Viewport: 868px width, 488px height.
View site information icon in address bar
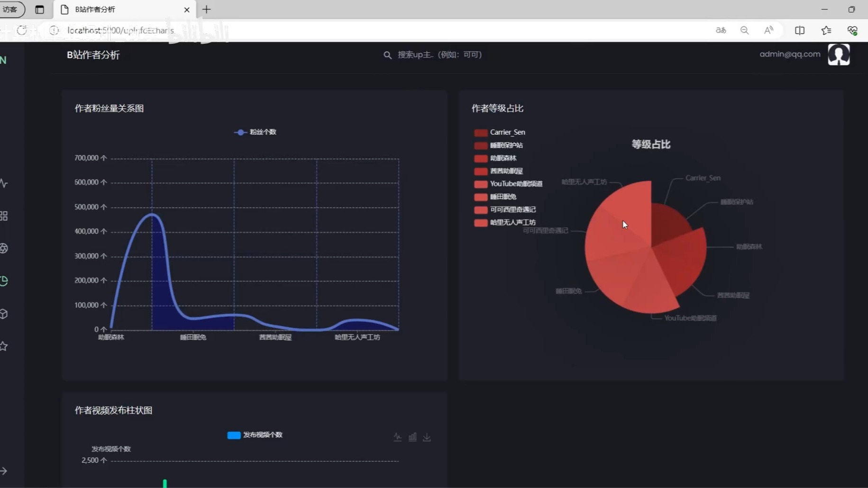tap(54, 30)
